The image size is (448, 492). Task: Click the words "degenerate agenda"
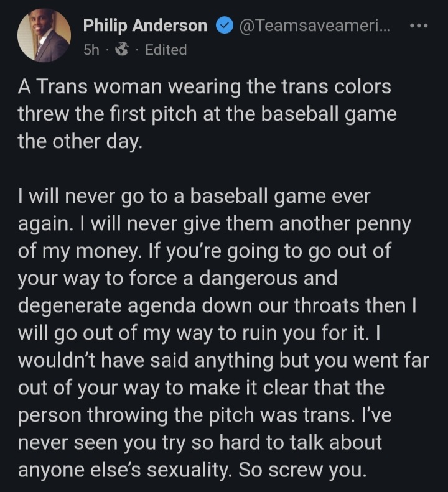click(x=107, y=306)
